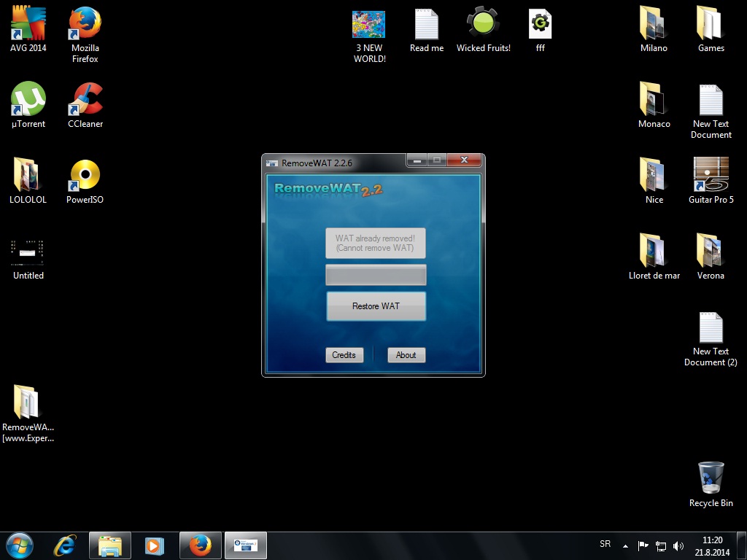
Task: Select the Nice folder
Action: click(654, 181)
